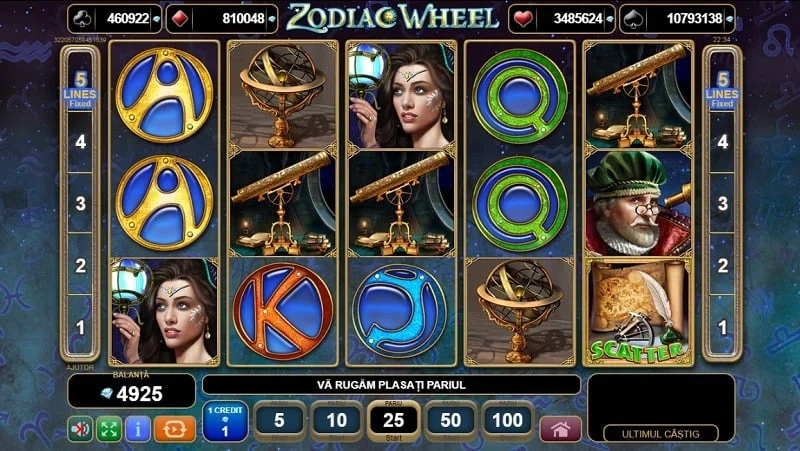Click the Balanță balance display
This screenshot has width=800, height=451.
click(132, 391)
